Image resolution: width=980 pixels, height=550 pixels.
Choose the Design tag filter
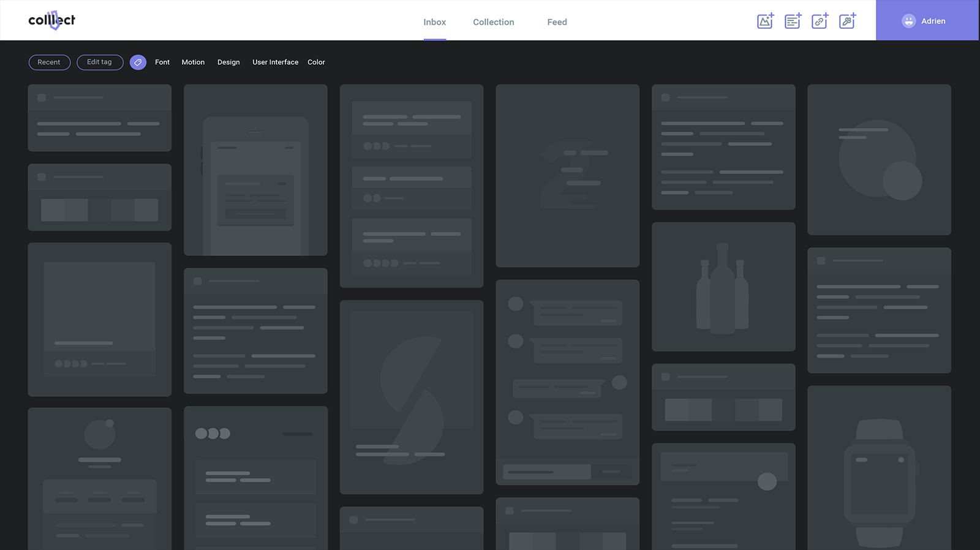coord(228,62)
